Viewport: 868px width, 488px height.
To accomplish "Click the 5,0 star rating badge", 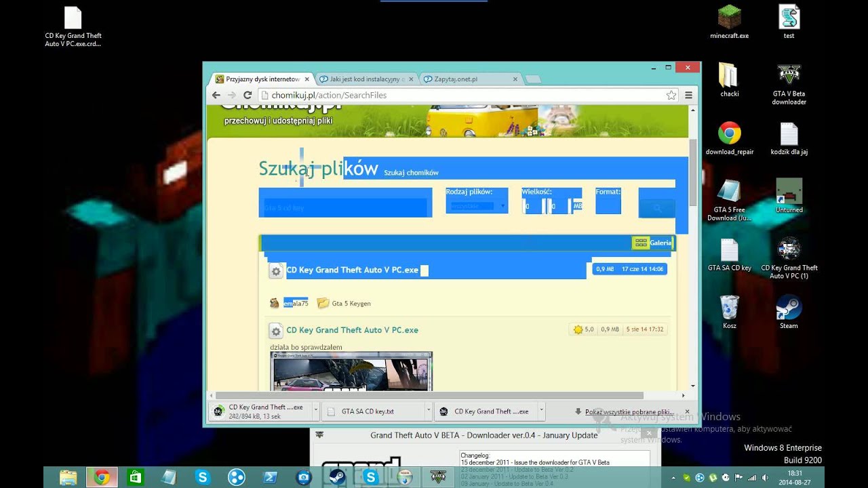I will click(x=583, y=329).
